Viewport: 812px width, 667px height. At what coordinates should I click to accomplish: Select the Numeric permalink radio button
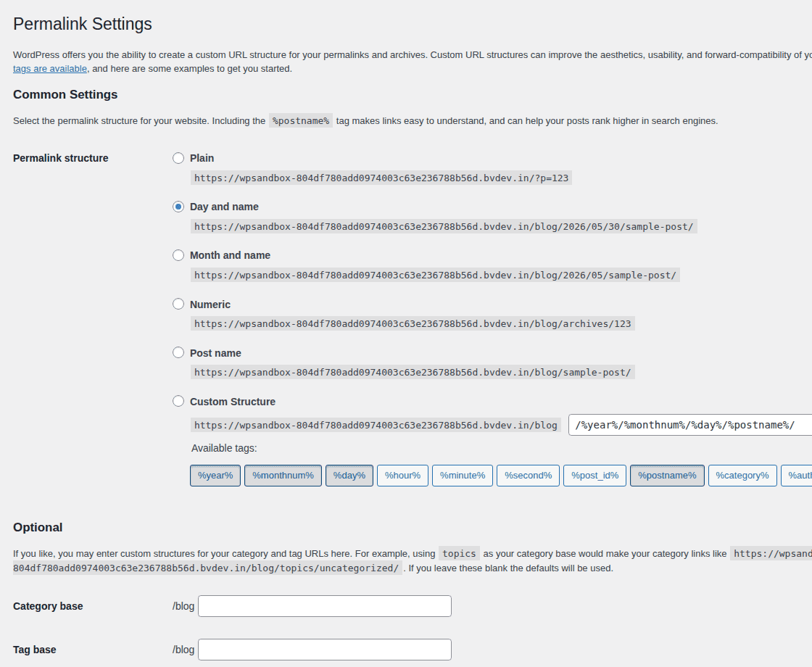click(178, 304)
